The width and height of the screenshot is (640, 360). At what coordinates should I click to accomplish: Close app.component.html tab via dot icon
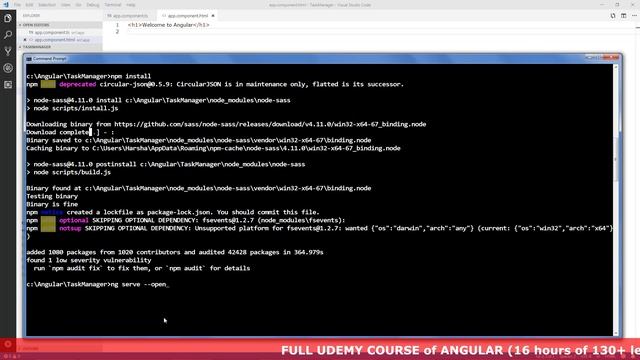(213, 16)
